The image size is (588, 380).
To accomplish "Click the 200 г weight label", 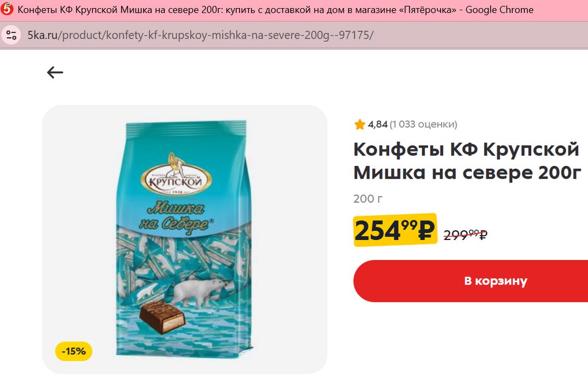I will coord(368,199).
